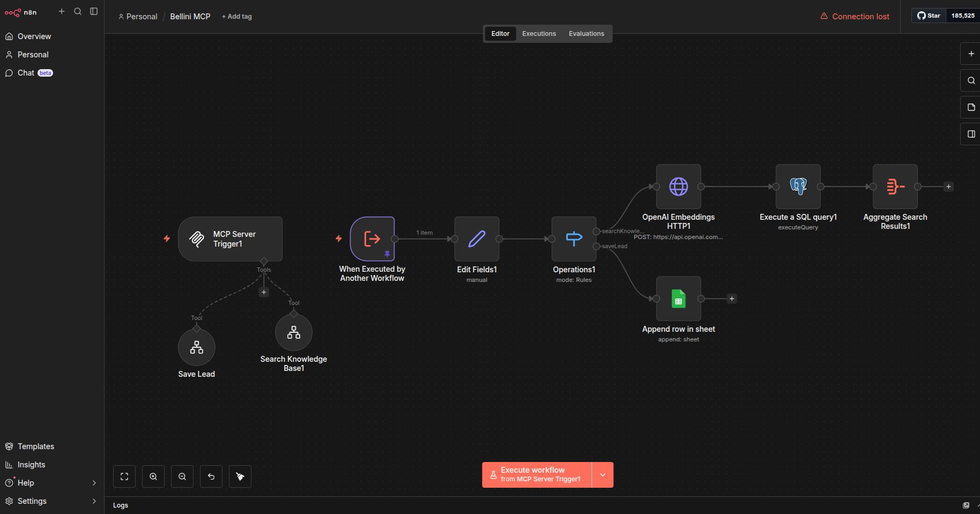Expand the Help submenu
Image resolution: width=980 pixels, height=514 pixels.
point(94,483)
